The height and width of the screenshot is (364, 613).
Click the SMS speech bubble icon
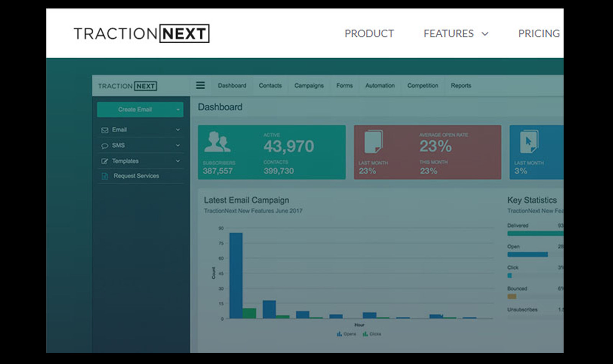tap(104, 146)
